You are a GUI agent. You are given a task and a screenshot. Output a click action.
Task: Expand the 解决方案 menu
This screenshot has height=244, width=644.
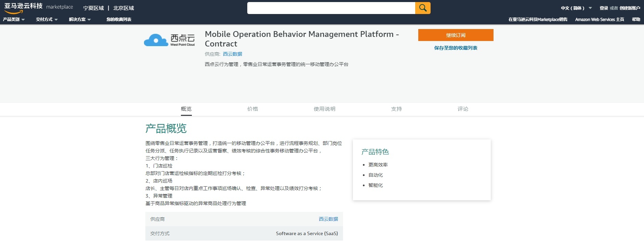[x=80, y=19]
